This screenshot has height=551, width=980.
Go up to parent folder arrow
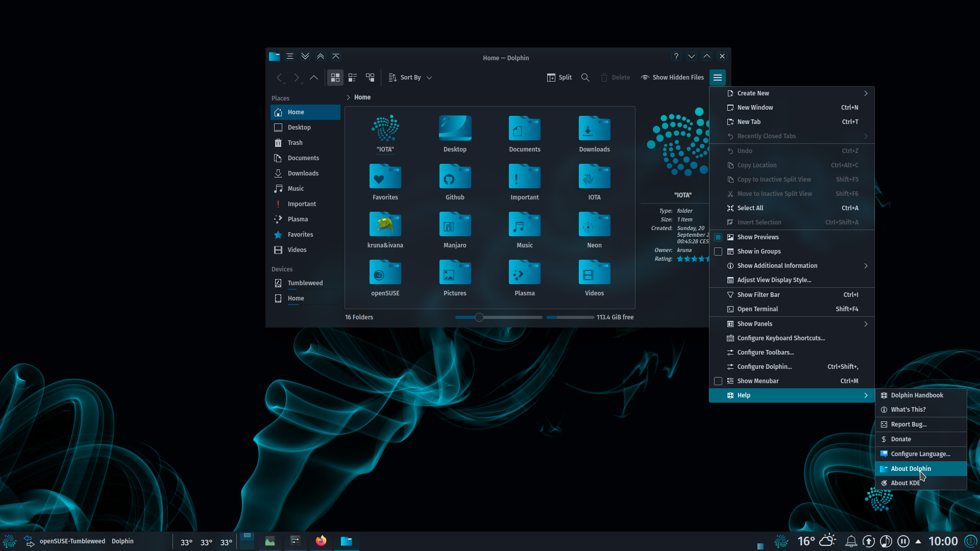[x=314, y=78]
